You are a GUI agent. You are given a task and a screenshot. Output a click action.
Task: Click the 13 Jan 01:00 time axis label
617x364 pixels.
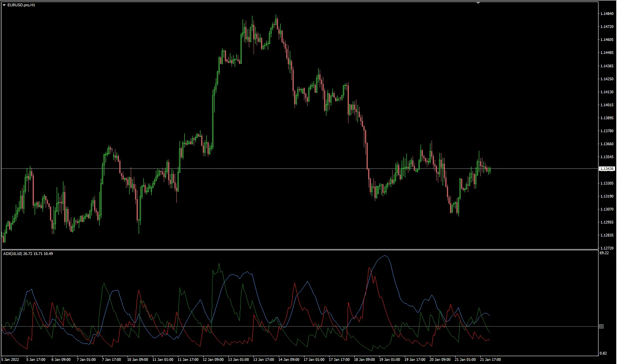(x=239, y=359)
